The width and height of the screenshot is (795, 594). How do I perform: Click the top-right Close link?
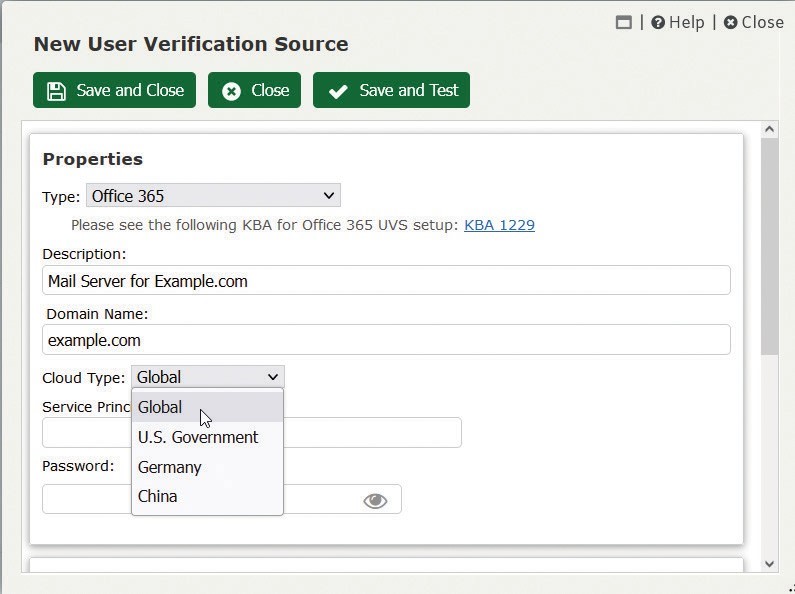(x=753, y=22)
